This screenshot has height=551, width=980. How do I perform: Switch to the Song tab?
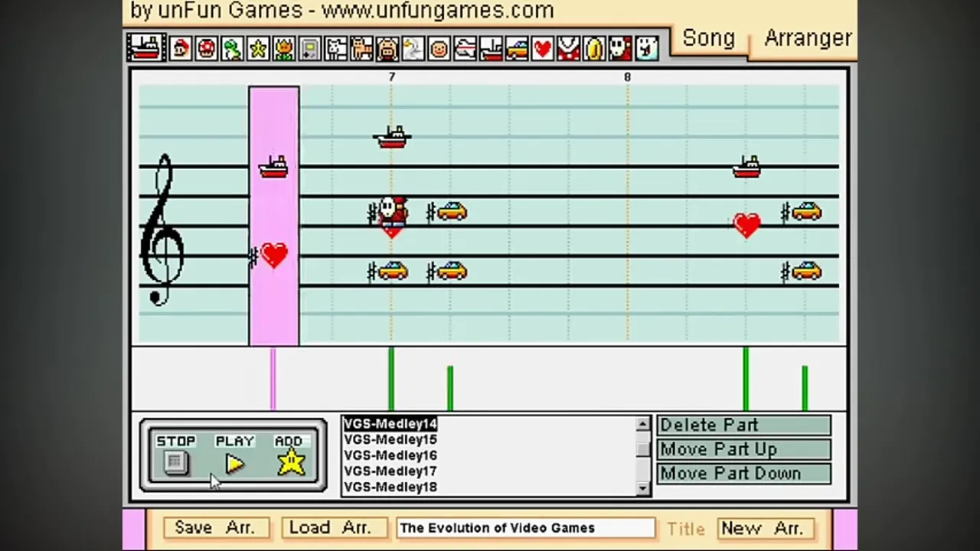point(708,38)
